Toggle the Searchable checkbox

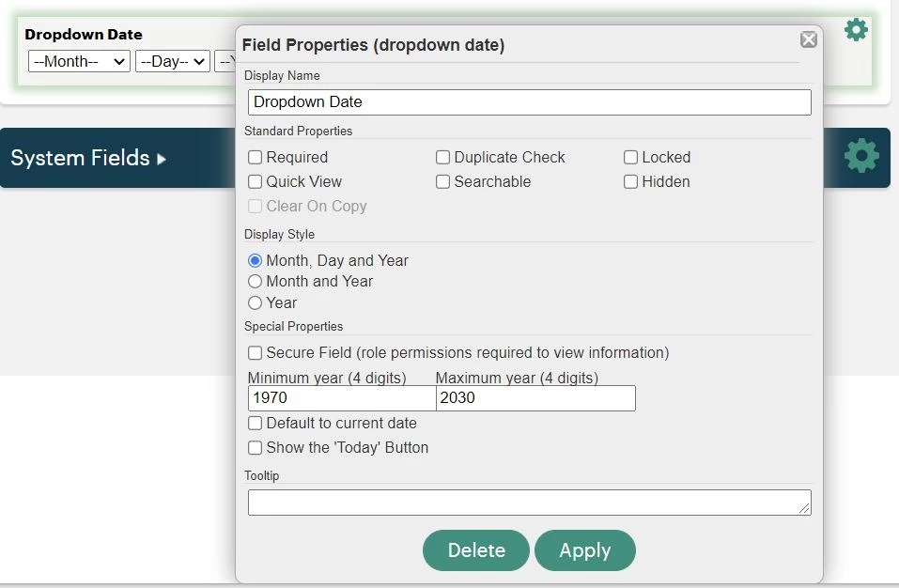442,181
